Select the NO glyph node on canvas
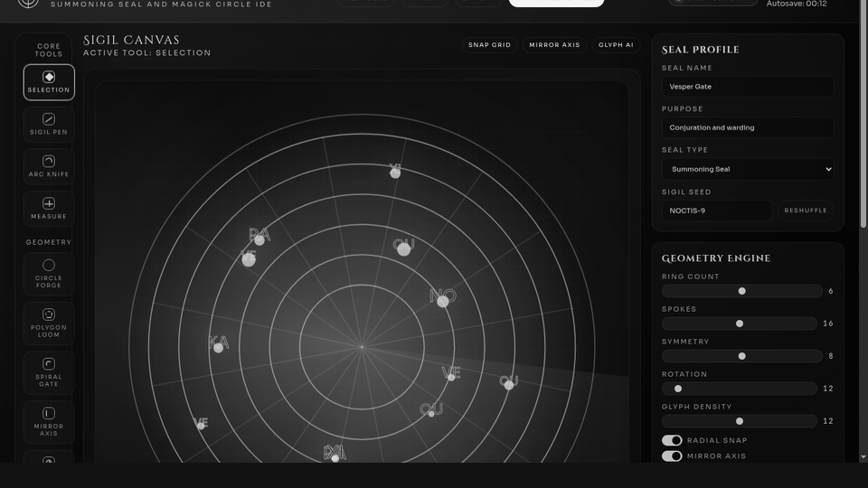This screenshot has height=488, width=868. pos(443,302)
